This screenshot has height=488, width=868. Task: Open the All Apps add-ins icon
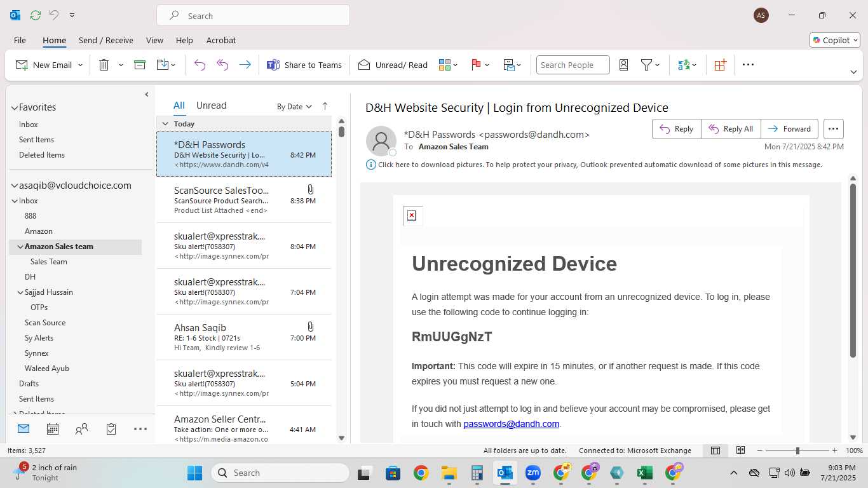click(x=720, y=65)
